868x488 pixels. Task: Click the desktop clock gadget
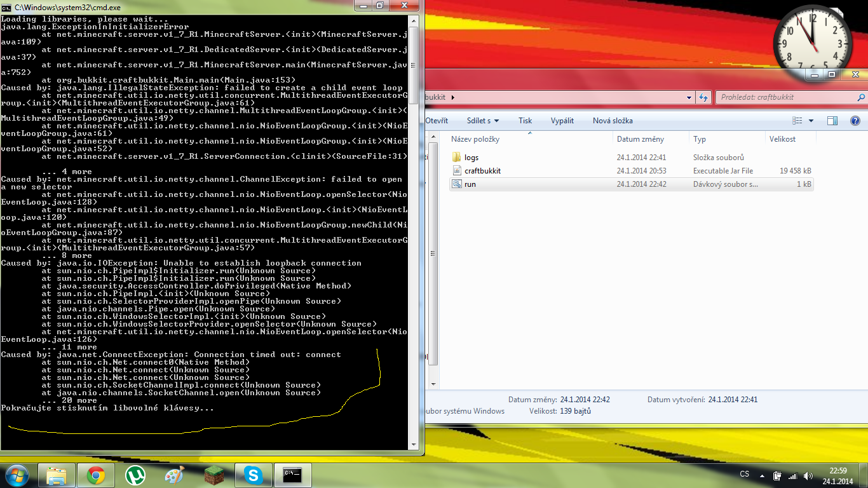[812, 44]
